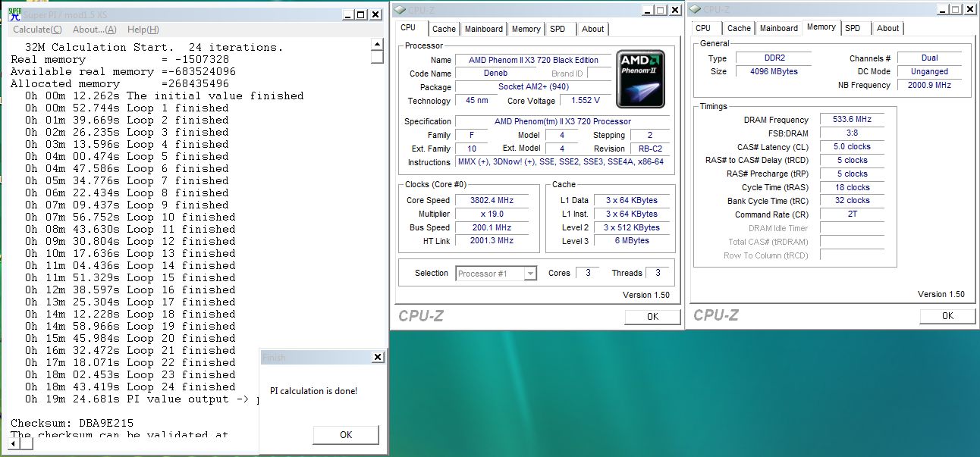
Task: Close the Super PI window
Action: pyautogui.click(x=375, y=14)
